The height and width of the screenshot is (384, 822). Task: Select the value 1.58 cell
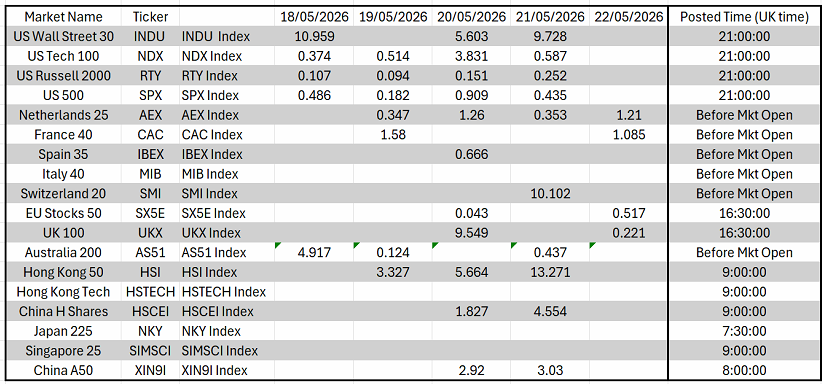pos(393,135)
